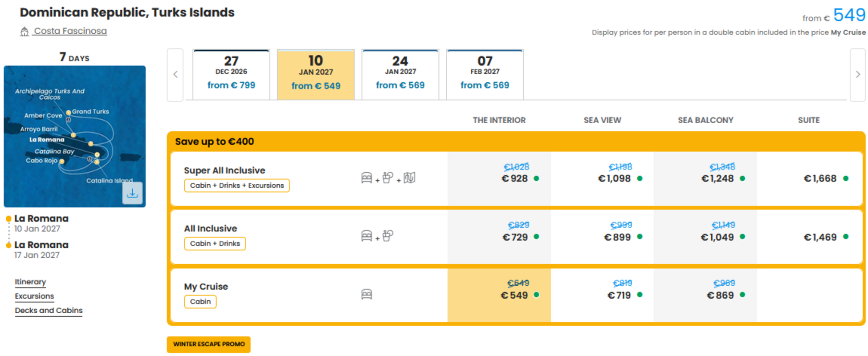This screenshot has width=868, height=356.
Task: Select the 24 Jan 2027 departure tab
Action: pyautogui.click(x=400, y=74)
